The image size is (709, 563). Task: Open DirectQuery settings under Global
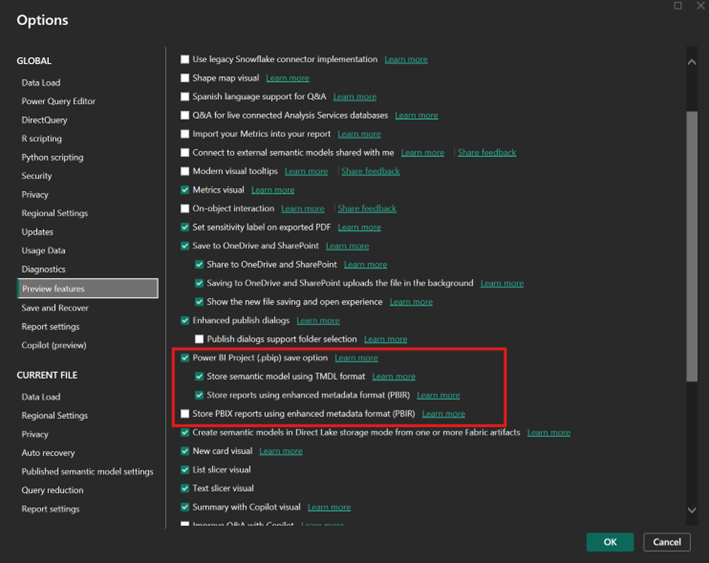click(45, 120)
